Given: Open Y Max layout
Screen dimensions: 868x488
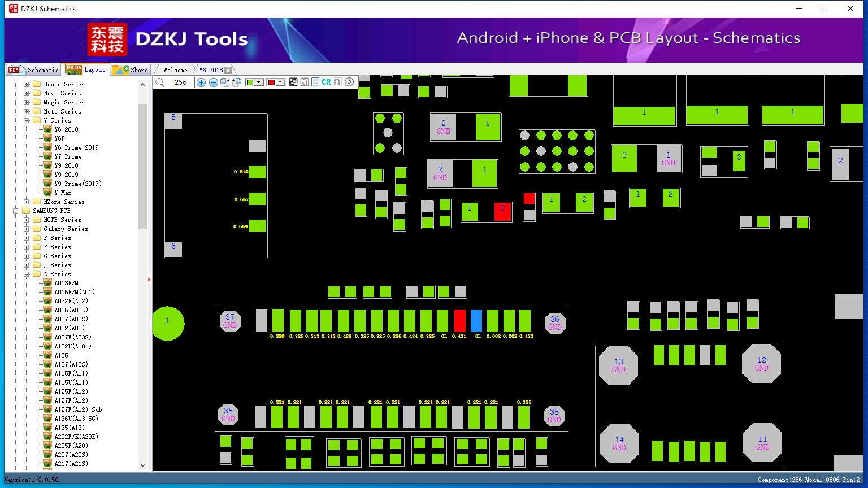Looking at the screenshot, I should [63, 193].
